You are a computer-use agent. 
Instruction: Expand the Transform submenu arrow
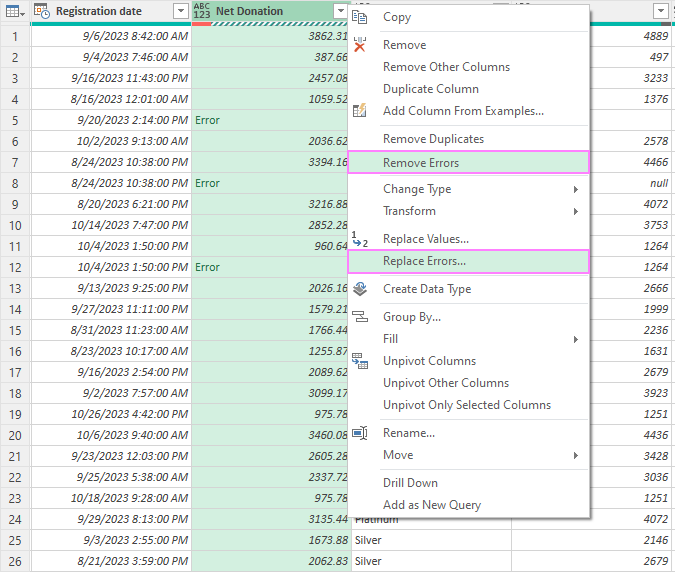tap(576, 211)
